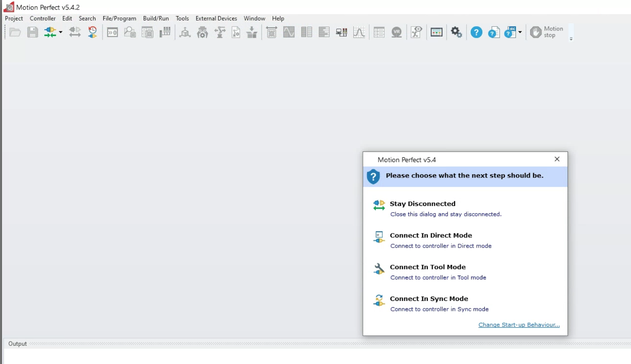Screen dimensions: 631x364
Task: Click the HMI screen panel icon
Action: pos(437,32)
